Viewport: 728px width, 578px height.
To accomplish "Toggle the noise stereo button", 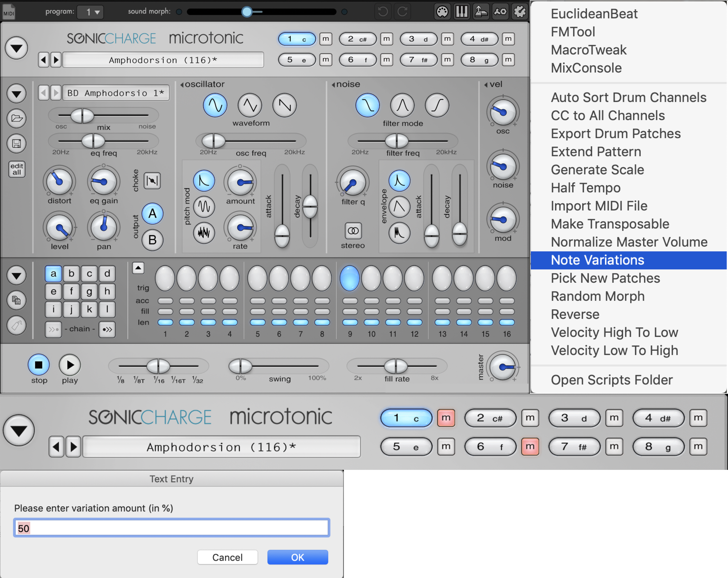I will 353,231.
